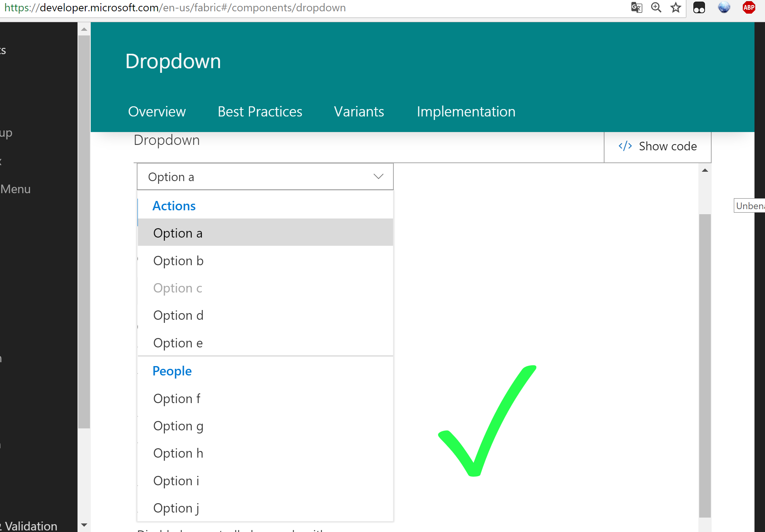
Task: Click the zoom magnifier icon in the toolbar
Action: (656, 7)
